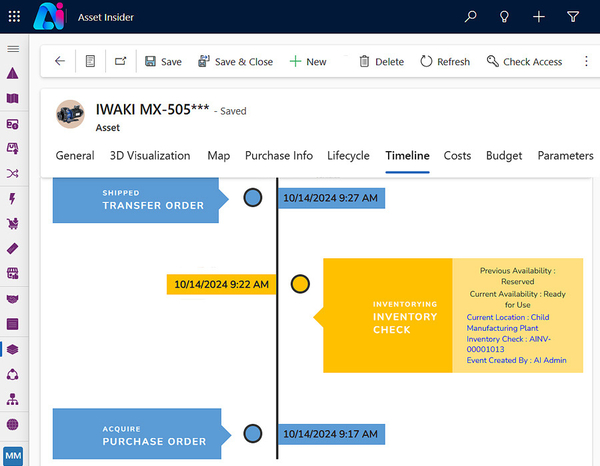The width and height of the screenshot is (600, 466).
Task: Click the Check Access button
Action: coord(524,62)
